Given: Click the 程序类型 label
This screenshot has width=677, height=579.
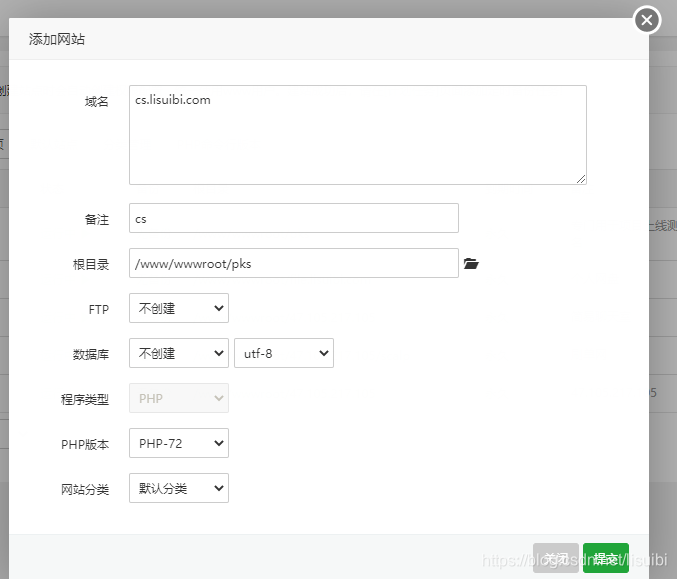Looking at the screenshot, I should [85, 399].
